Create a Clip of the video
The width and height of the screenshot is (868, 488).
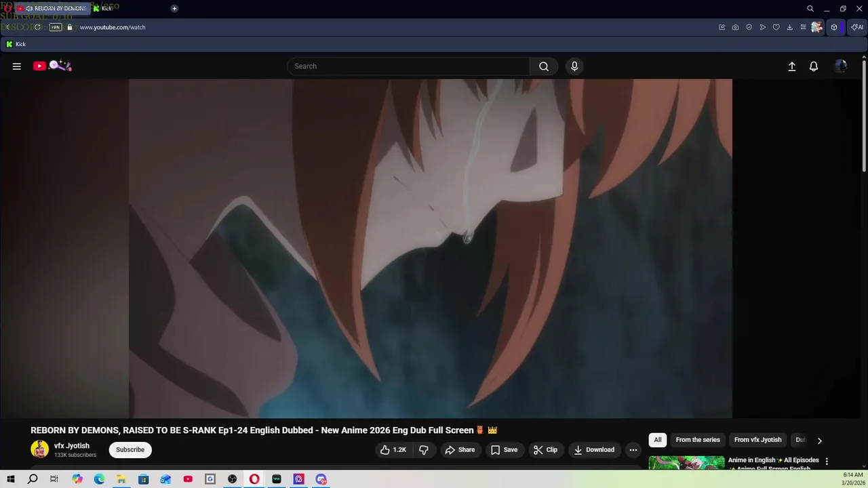545,450
